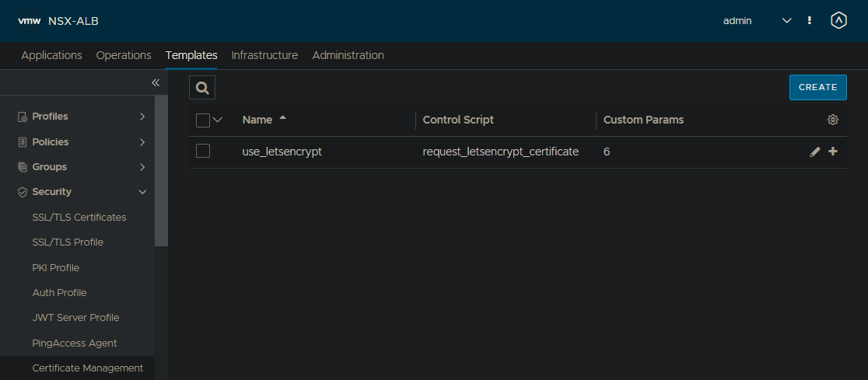Expand the Profiles section chevron
Image resolution: width=868 pixels, height=380 pixels.
(x=142, y=117)
